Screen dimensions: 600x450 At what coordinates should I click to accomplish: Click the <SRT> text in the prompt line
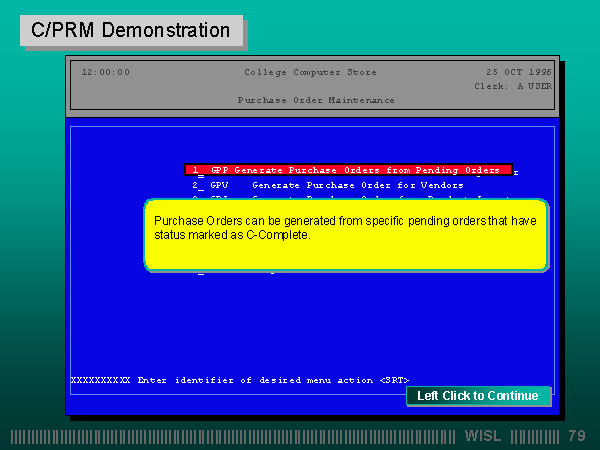[394, 380]
